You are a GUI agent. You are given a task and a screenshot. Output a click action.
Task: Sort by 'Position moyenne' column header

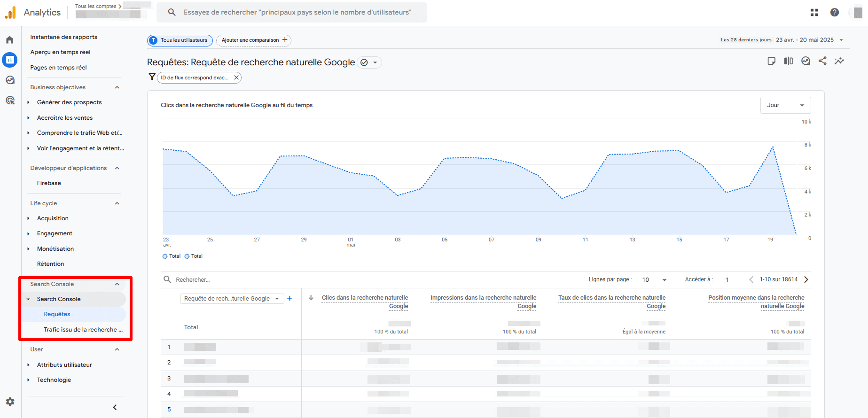click(x=756, y=302)
